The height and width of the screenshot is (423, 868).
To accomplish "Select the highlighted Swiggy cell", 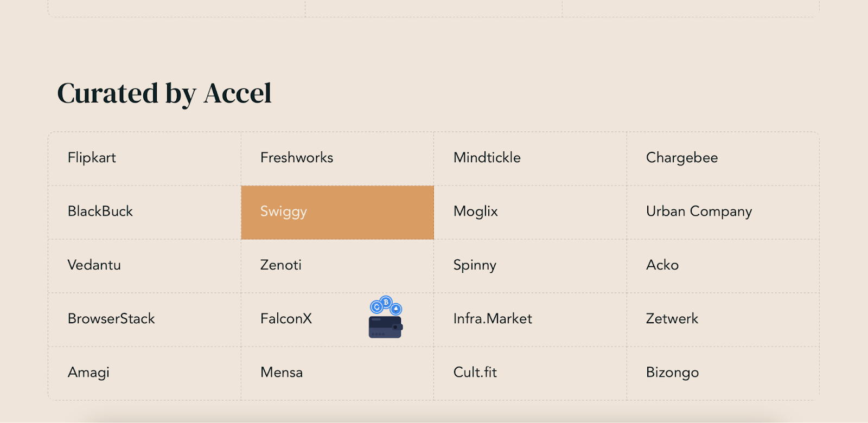I will [337, 212].
